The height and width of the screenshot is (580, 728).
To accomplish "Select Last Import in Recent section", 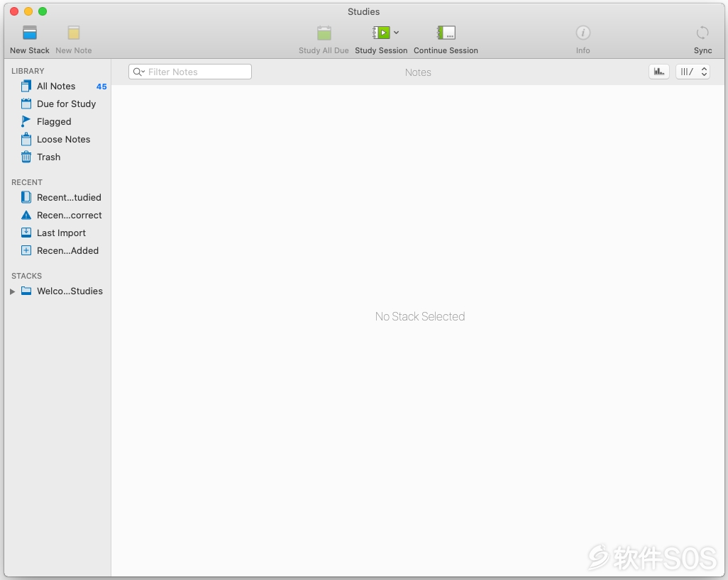I will point(58,233).
